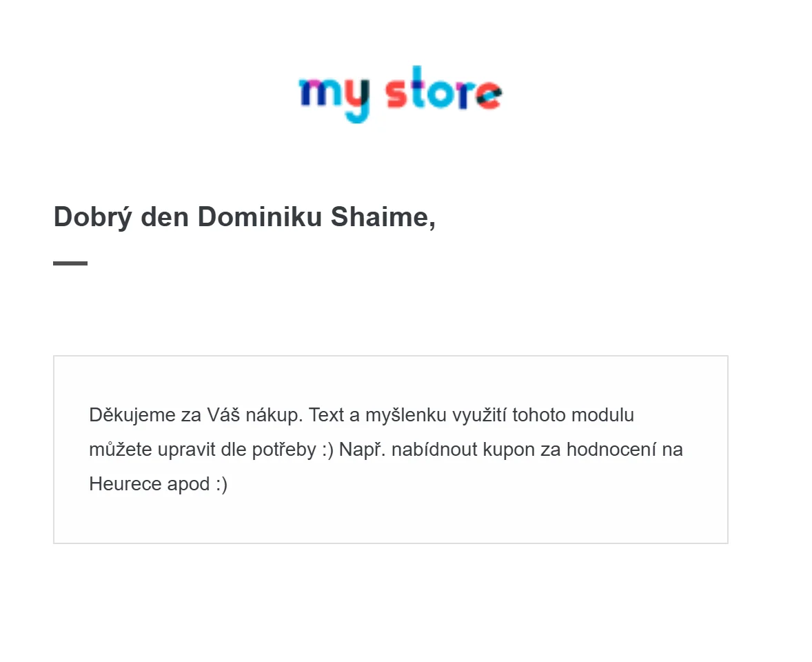Click the smiley after "apod"
This screenshot has height=662, width=812.
click(x=221, y=484)
